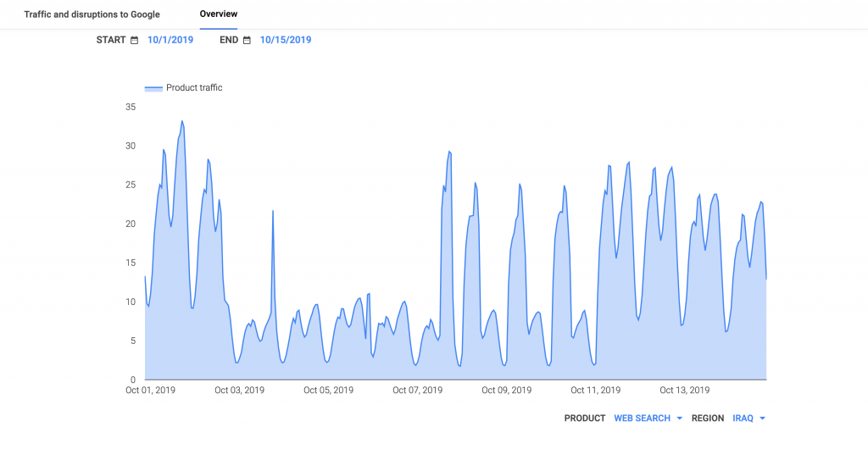Go to Traffic and disruptions to Google
868x449 pixels.
click(x=92, y=14)
